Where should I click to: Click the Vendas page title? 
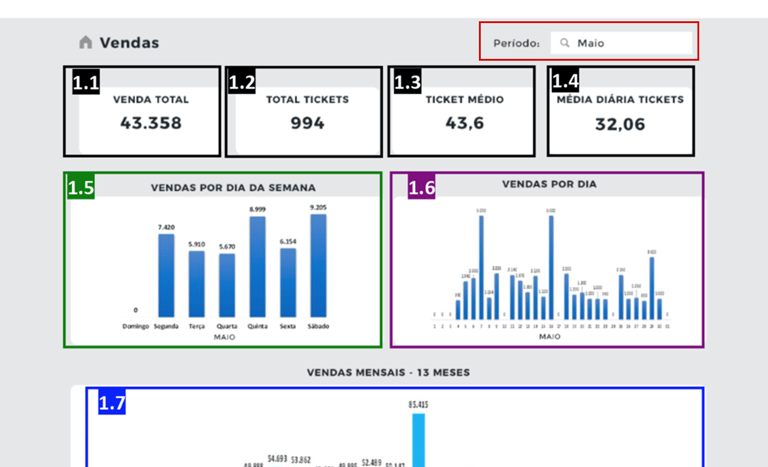pyautogui.click(x=129, y=43)
